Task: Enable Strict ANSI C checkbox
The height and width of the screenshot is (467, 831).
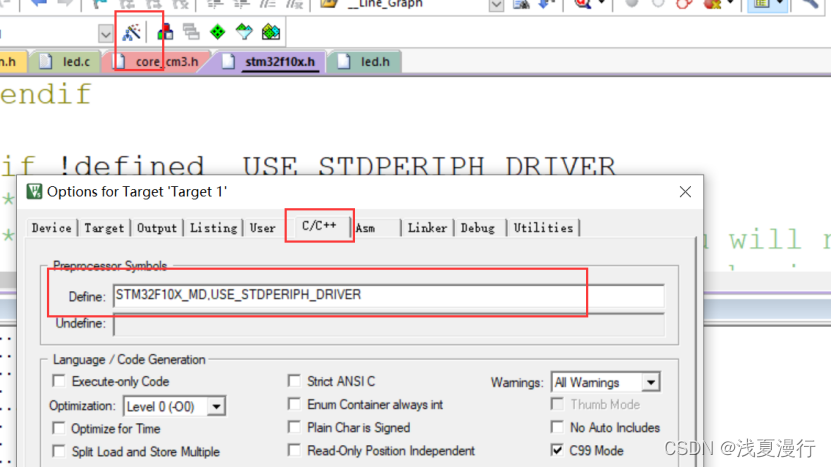Action: click(x=294, y=381)
